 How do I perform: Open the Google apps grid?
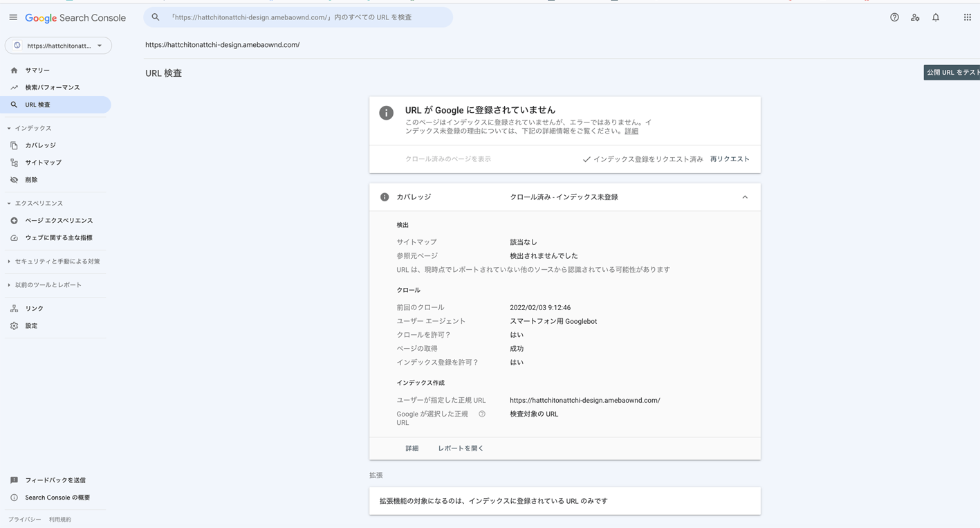click(x=968, y=17)
